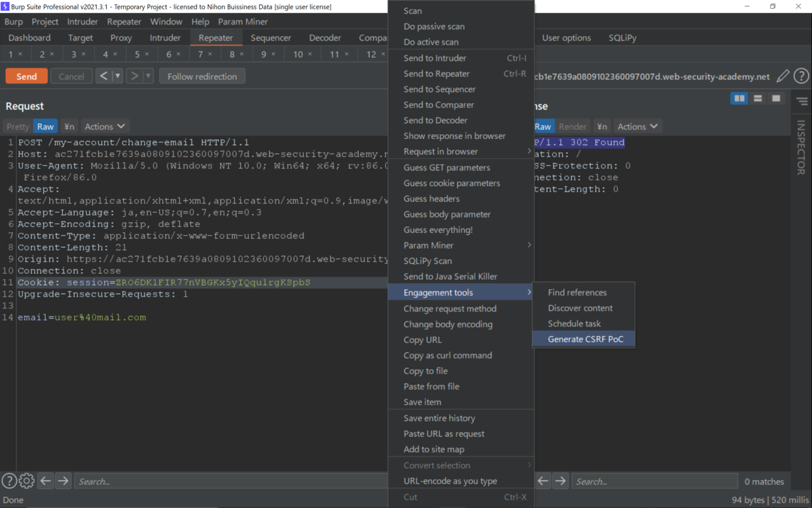This screenshot has width=812, height=508.
Task: Expand the INSPECTOR side panel
Action: pos(801,148)
